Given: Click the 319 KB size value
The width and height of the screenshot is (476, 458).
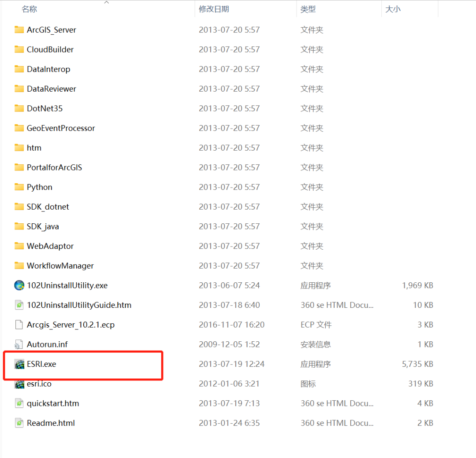Looking at the screenshot, I should click(x=421, y=384).
